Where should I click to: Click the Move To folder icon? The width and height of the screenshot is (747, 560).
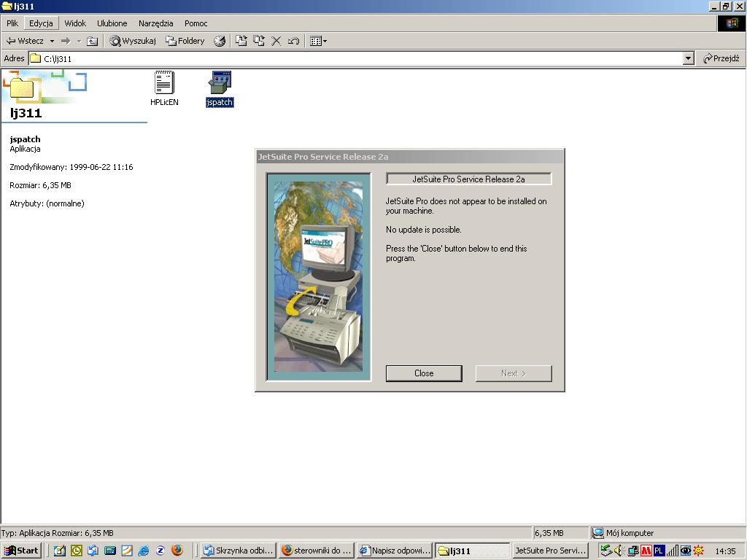(241, 41)
